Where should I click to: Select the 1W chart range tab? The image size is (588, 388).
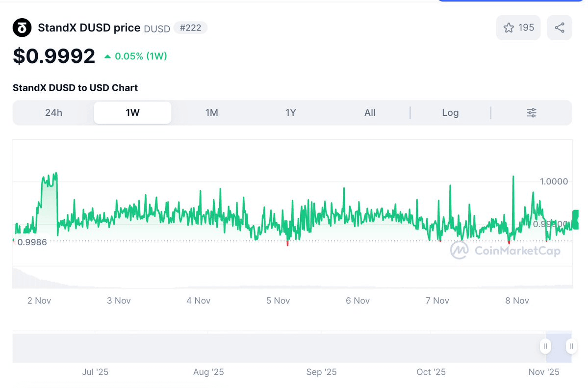pos(133,112)
